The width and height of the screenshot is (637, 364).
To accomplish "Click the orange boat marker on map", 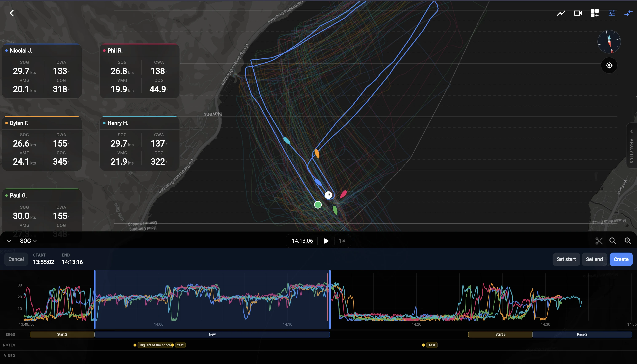I will click(x=317, y=154).
